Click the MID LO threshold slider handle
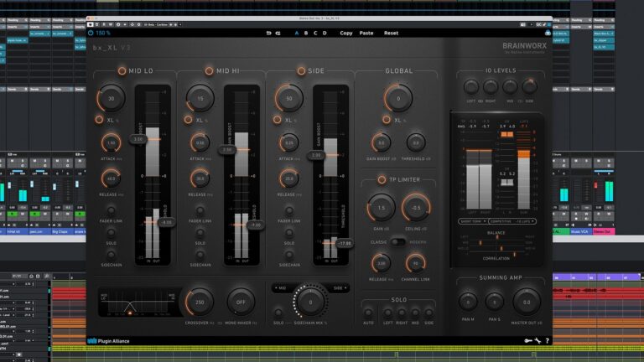644x362 pixels. pos(167,222)
